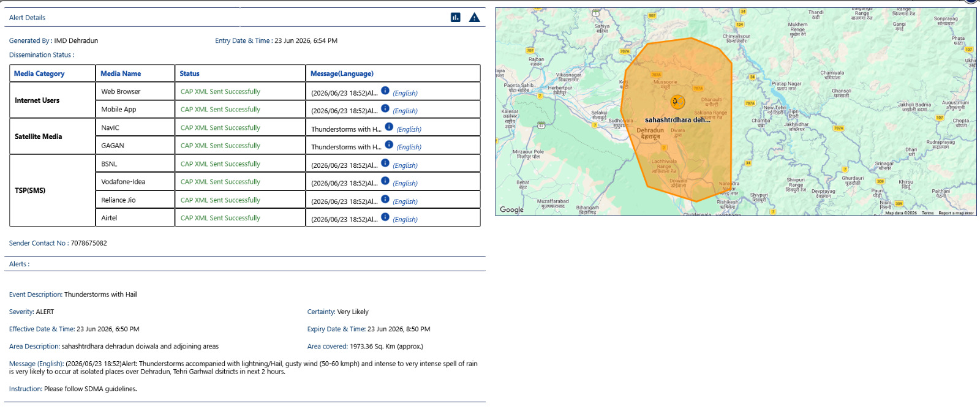Select the TSP(SMS) category cell
This screenshot has height=409, width=980.
point(53,190)
